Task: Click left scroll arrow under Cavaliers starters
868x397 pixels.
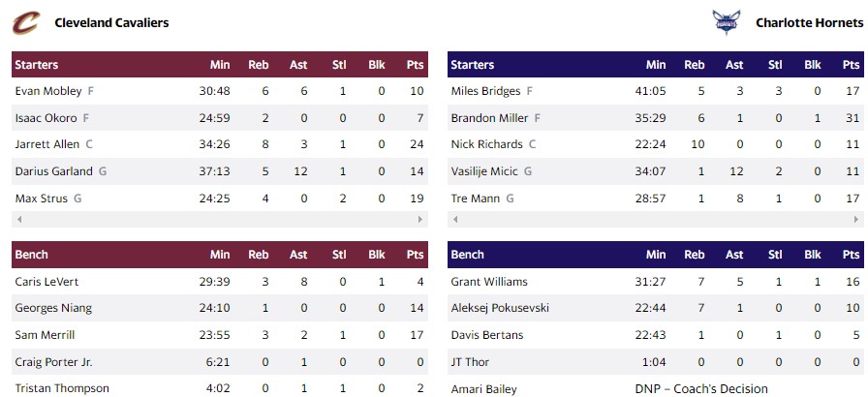Action: point(18,220)
